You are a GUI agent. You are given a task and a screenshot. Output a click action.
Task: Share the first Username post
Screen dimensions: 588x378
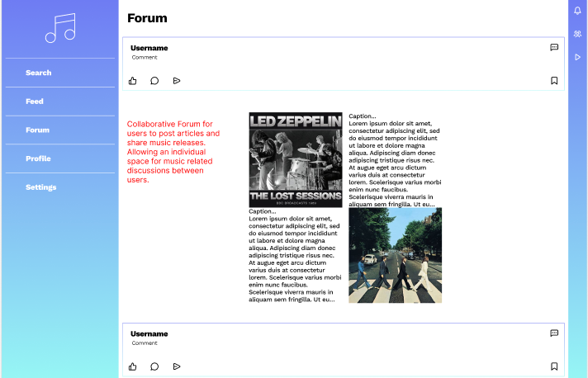tap(177, 81)
